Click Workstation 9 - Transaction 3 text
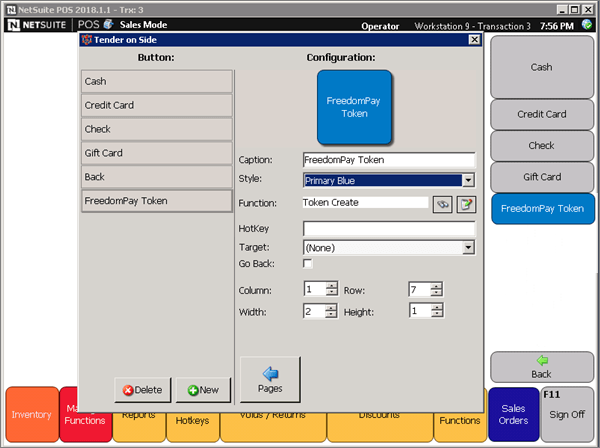 coord(473,26)
